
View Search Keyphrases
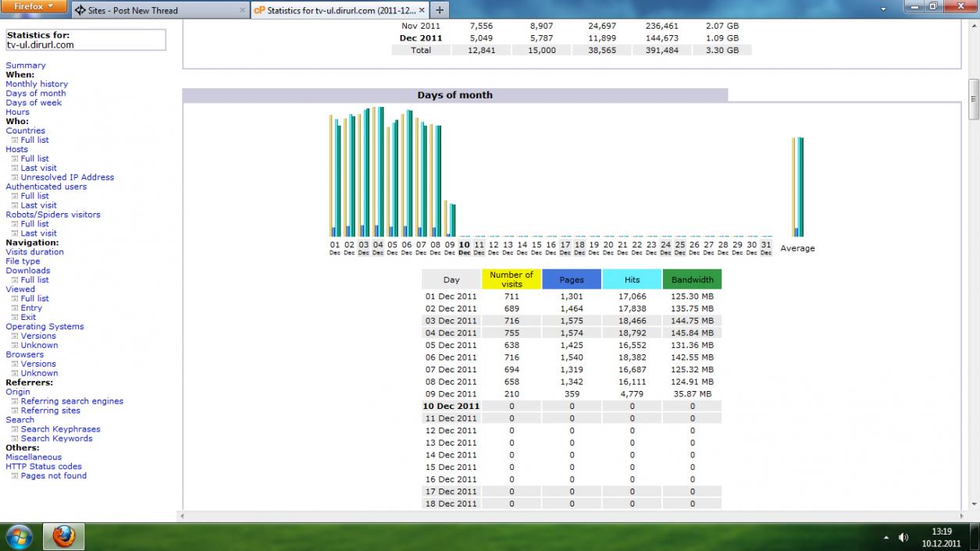pos(61,431)
